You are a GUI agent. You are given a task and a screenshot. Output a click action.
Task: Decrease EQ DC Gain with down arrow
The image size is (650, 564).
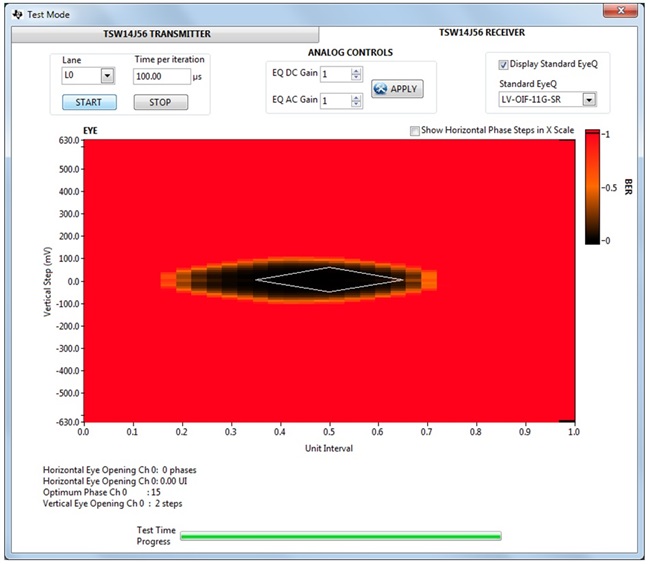(356, 77)
